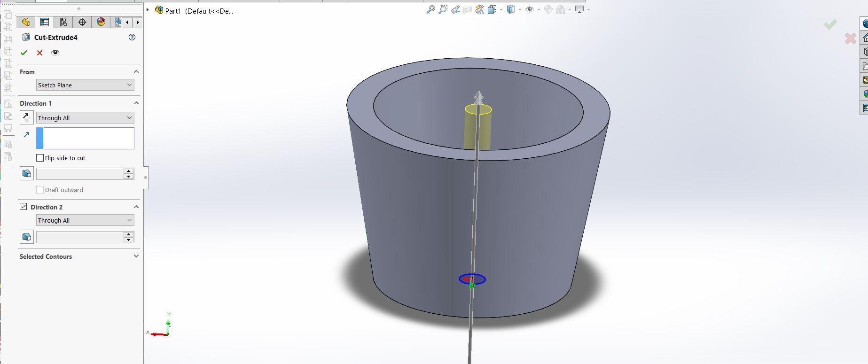
Task: Expand the Part1 flyout tree arrow
Action: click(x=148, y=10)
